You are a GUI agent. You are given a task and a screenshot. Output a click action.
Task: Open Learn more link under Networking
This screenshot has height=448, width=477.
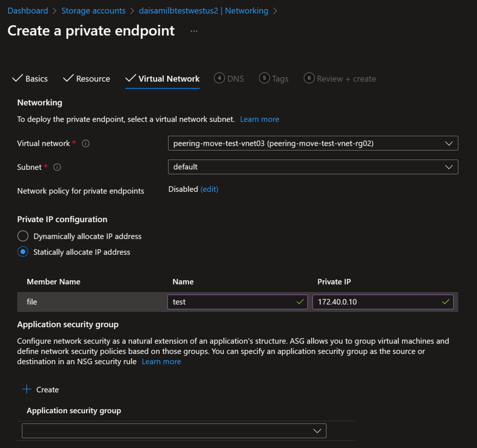[260, 119]
